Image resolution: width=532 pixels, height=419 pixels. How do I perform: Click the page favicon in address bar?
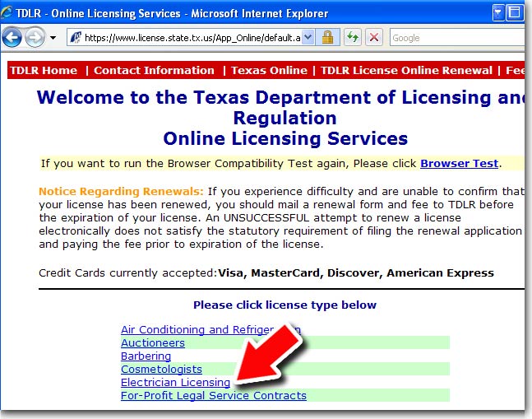click(x=76, y=37)
